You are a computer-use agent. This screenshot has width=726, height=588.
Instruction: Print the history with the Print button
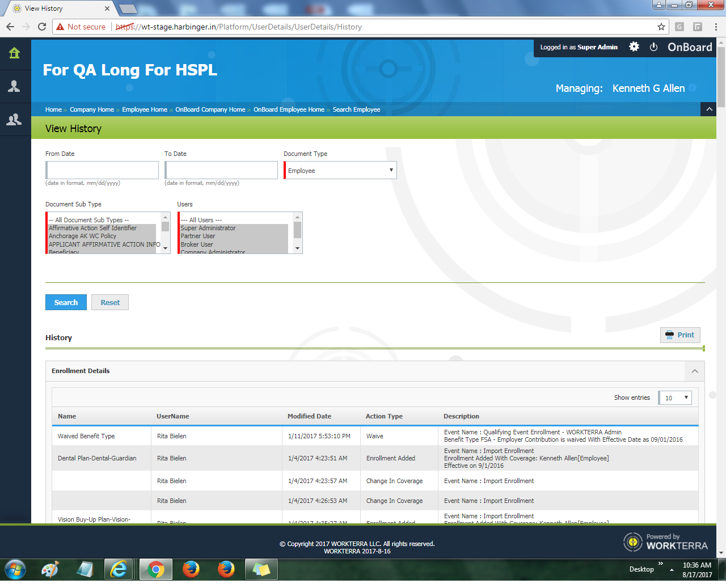pos(680,335)
